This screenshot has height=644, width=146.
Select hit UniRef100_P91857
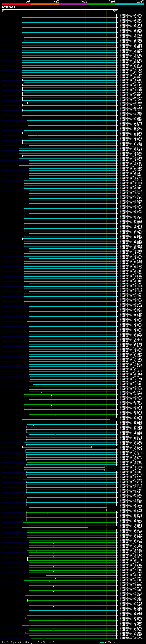coord(131,248)
